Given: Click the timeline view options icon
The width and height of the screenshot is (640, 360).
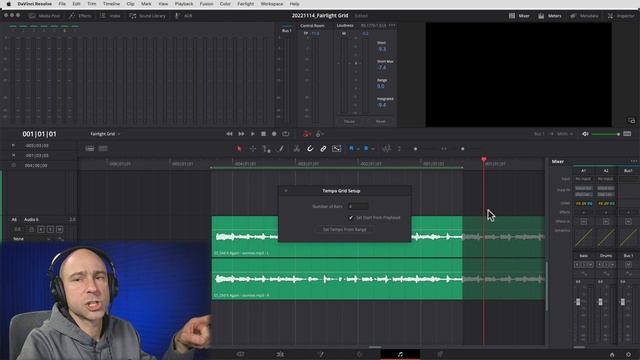Looking at the screenshot, I should click(x=90, y=149).
